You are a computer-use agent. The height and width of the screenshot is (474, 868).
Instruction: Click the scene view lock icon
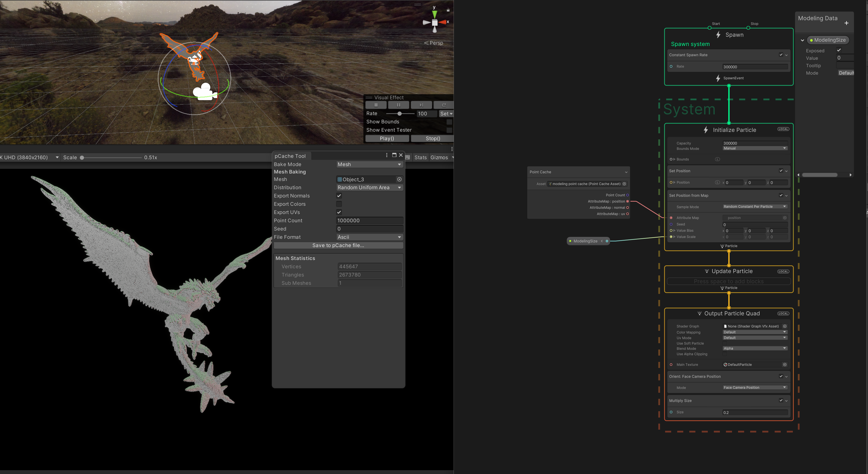(448, 10)
